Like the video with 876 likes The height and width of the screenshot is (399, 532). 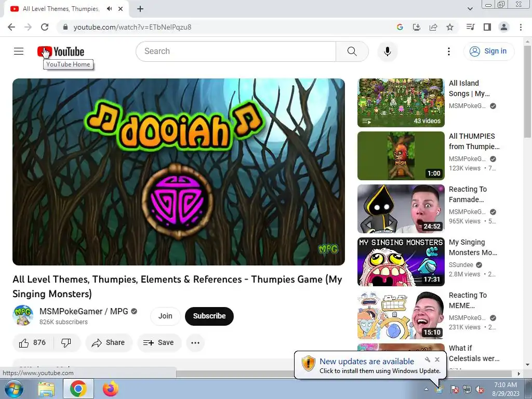[33, 343]
